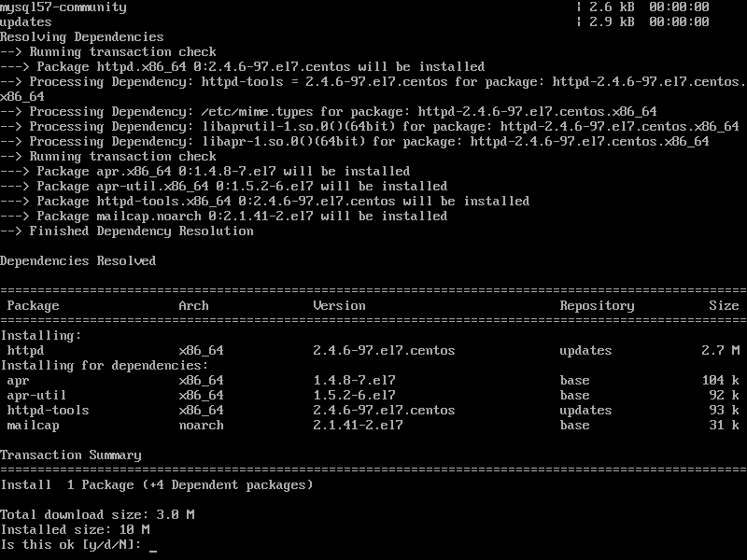The height and width of the screenshot is (560, 747).
Task: Select 'Total download size: 3.0 M' line
Action: click(97, 515)
